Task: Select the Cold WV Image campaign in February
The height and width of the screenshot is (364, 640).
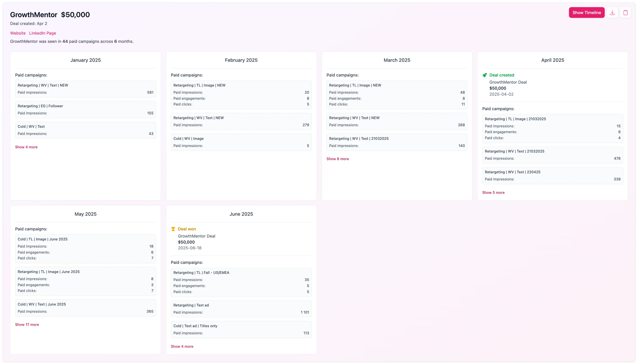Action: click(241, 142)
